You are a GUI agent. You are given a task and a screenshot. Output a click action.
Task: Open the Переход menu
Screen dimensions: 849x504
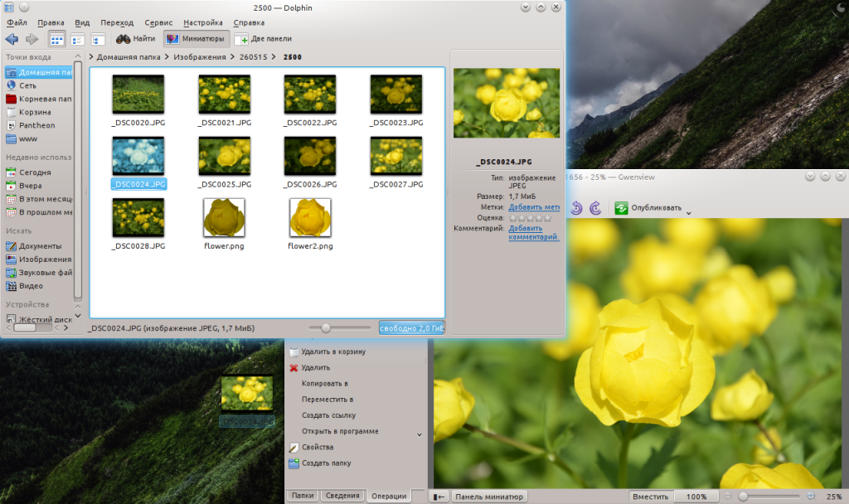click(x=117, y=22)
